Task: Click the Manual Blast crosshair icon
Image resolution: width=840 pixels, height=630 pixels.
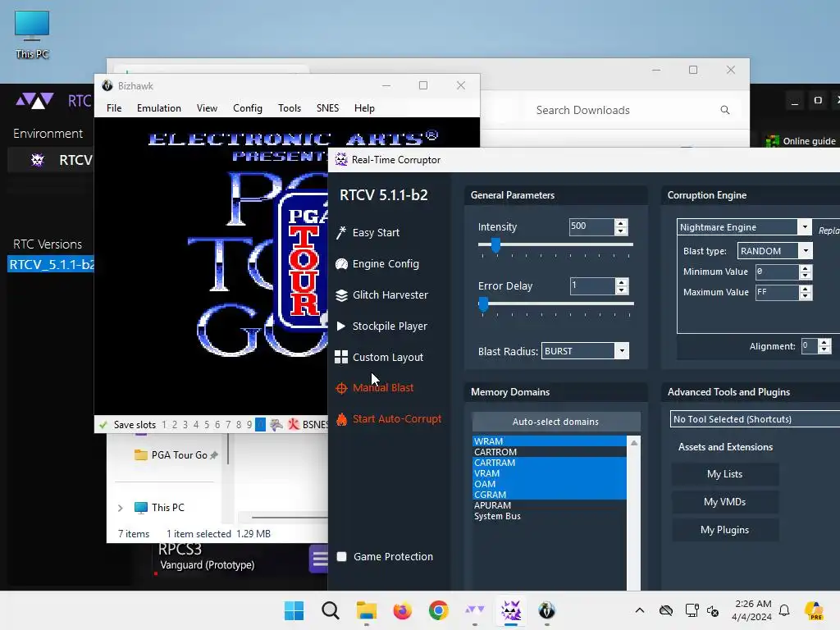Action: 341,388
